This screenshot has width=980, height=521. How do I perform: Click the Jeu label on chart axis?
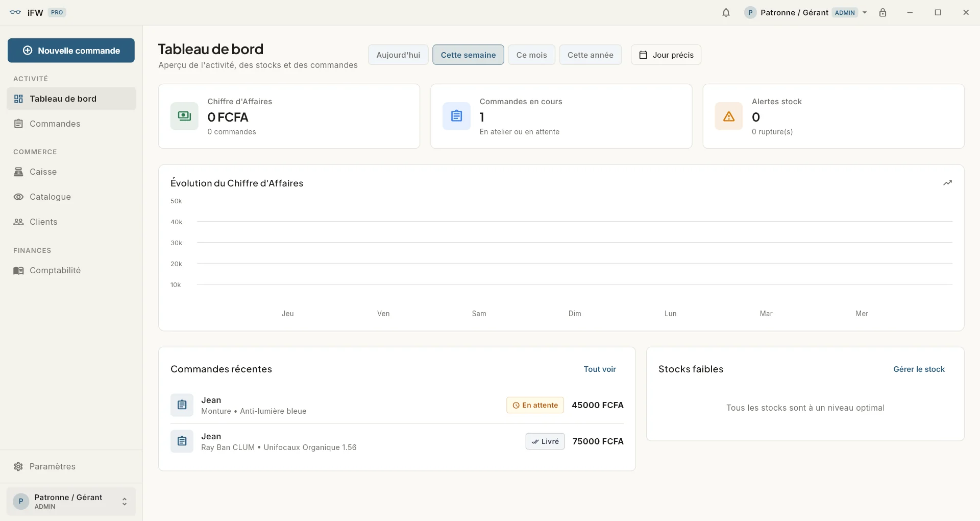coord(288,314)
